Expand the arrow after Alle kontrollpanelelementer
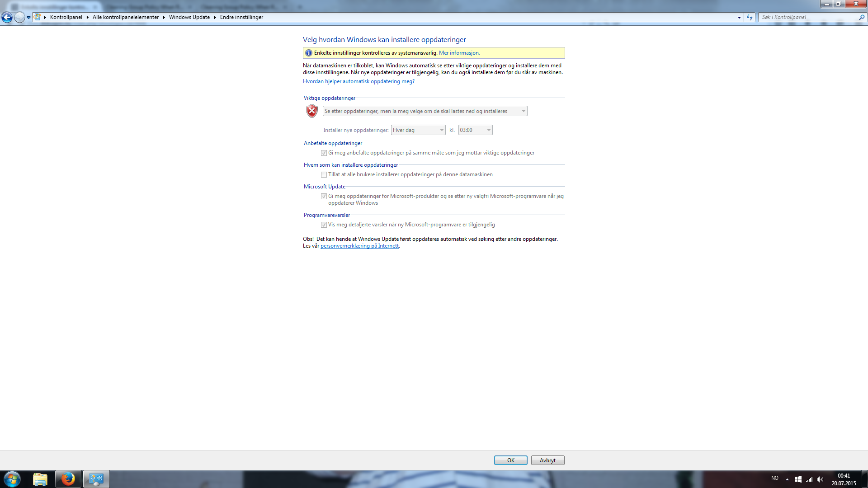 click(164, 17)
